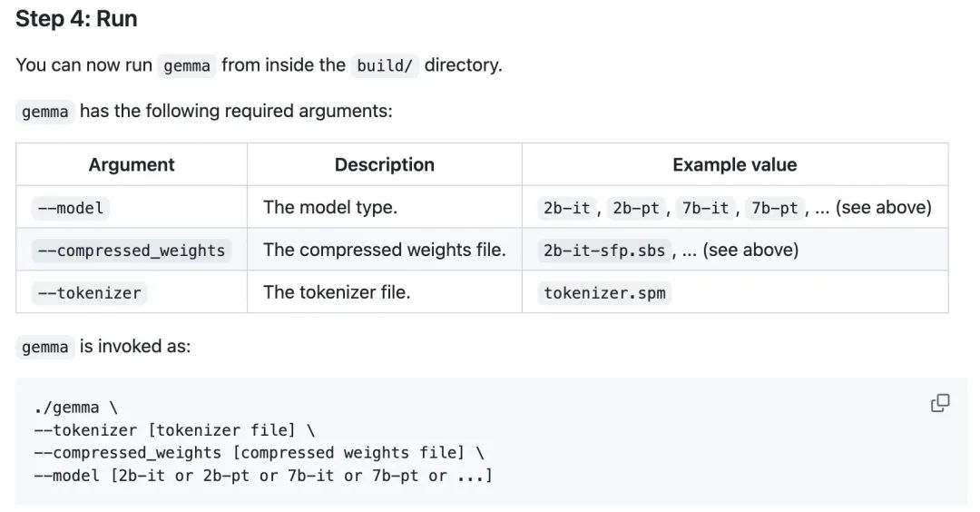Click the 2b-pt example value
This screenshot has height=512, width=980.
(x=635, y=208)
